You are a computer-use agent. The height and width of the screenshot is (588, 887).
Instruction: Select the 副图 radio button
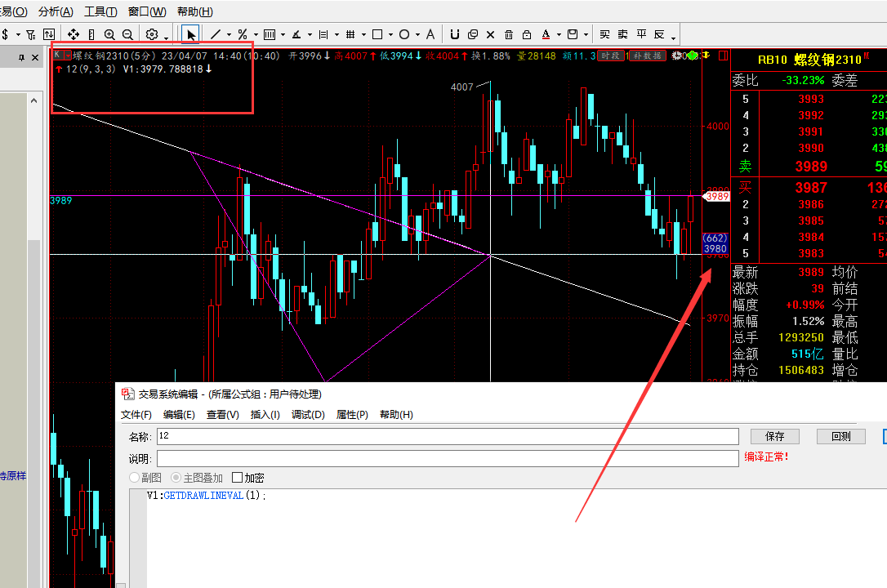tap(135, 478)
